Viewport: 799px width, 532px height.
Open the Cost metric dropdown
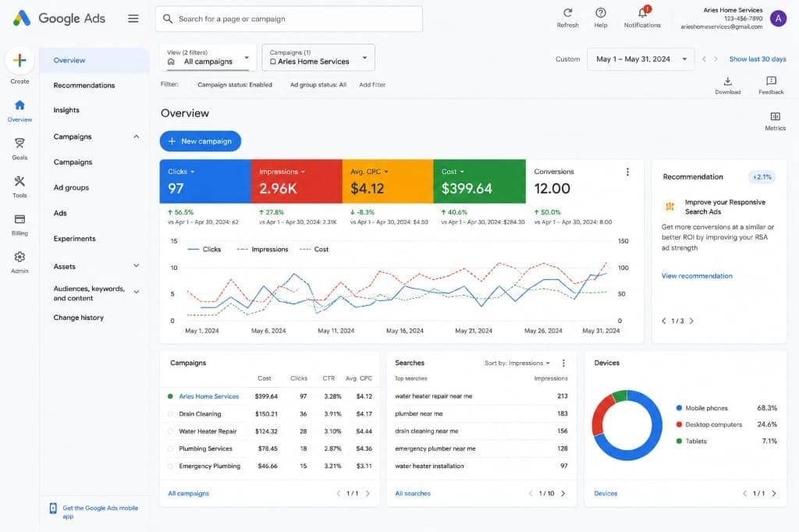(453, 172)
